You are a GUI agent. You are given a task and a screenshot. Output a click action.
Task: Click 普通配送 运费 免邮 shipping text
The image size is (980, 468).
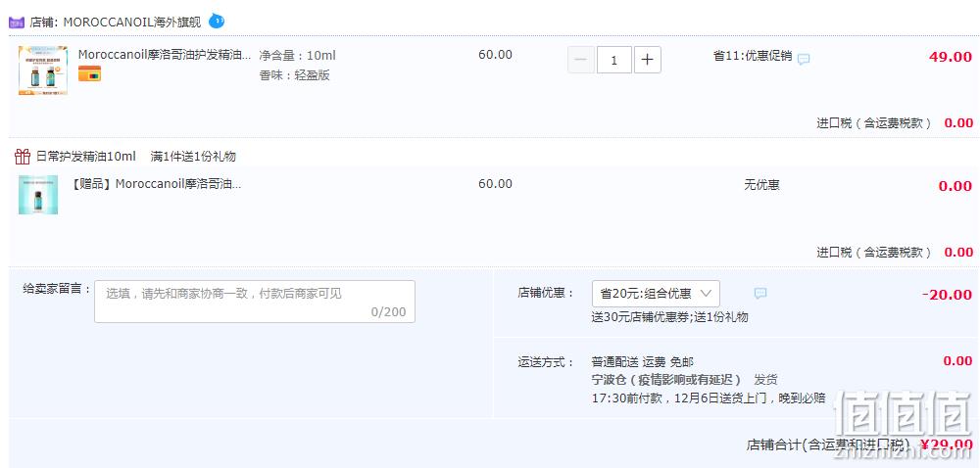coord(643,362)
